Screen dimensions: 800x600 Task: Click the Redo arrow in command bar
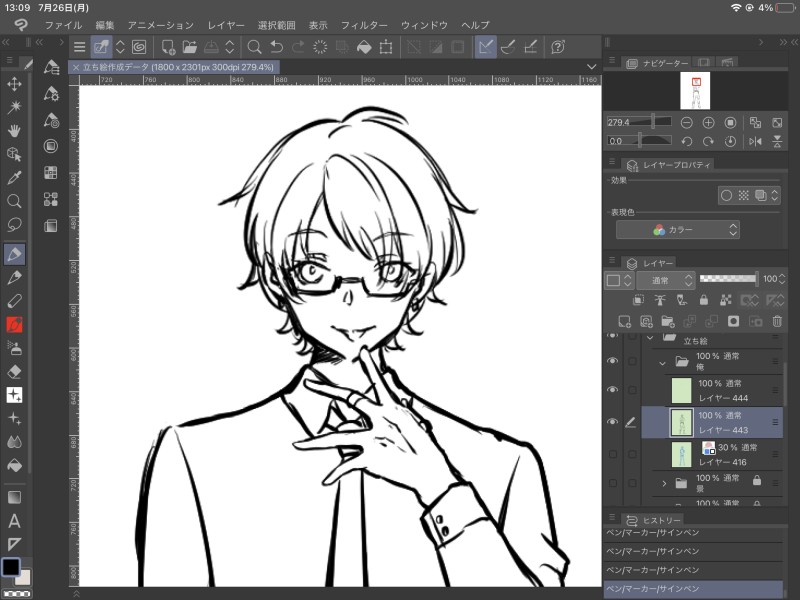click(298, 47)
